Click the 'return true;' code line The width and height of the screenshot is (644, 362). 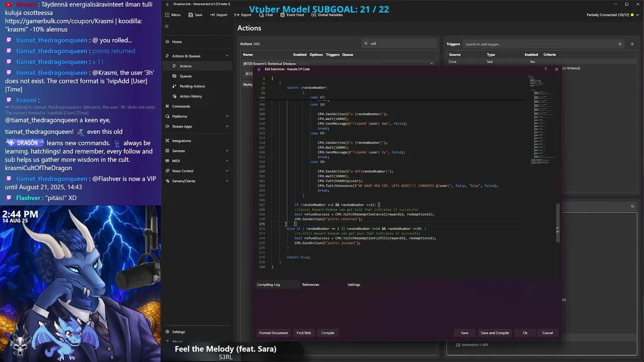point(298,257)
